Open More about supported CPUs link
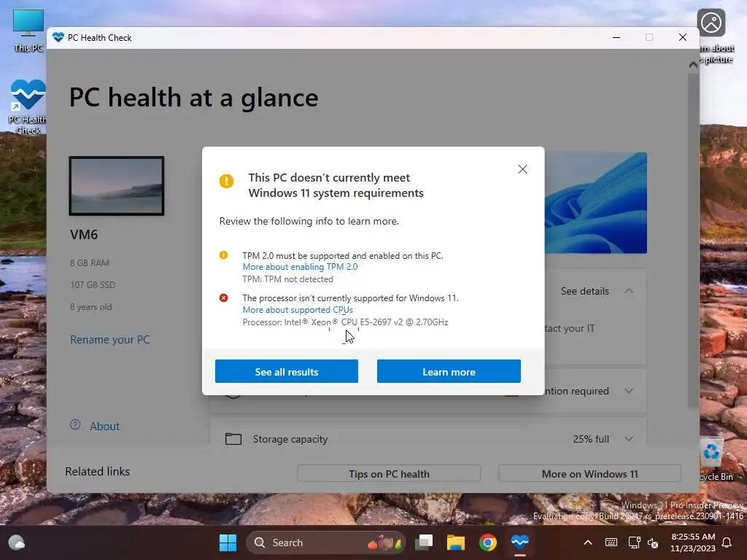Screen dimensions: 747x560 298,310
